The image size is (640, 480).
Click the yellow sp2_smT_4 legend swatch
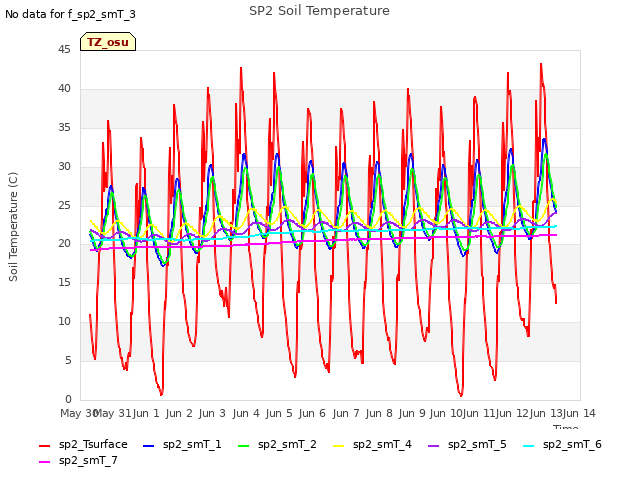339,446
